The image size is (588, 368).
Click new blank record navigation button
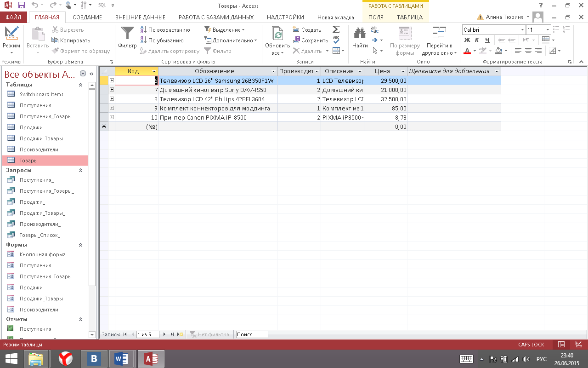180,334
